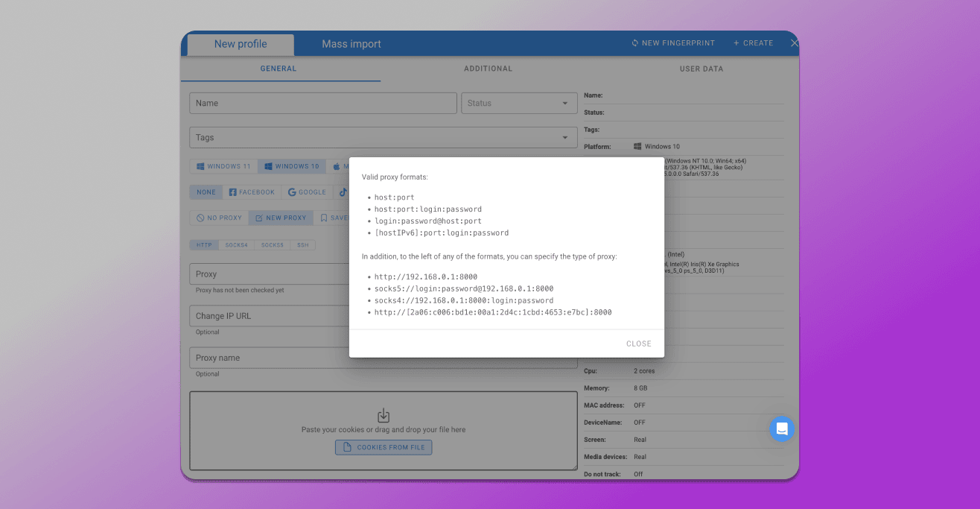Click the '8 GB' Memory value
980x509 pixels.
point(641,388)
